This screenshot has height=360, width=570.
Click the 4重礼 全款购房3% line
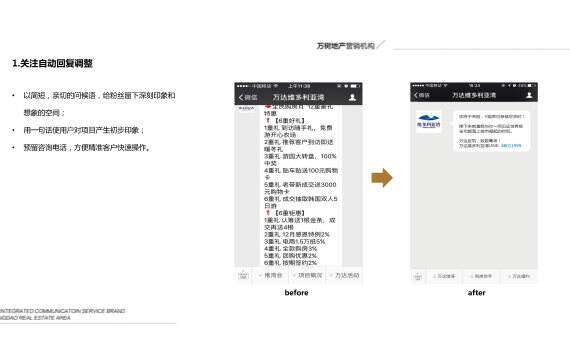[x=290, y=249]
